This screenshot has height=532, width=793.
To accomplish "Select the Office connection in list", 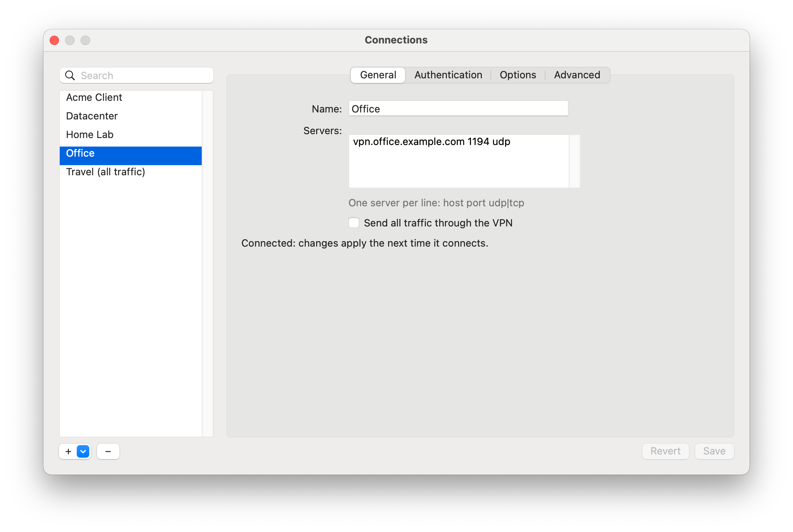I will [x=131, y=155].
